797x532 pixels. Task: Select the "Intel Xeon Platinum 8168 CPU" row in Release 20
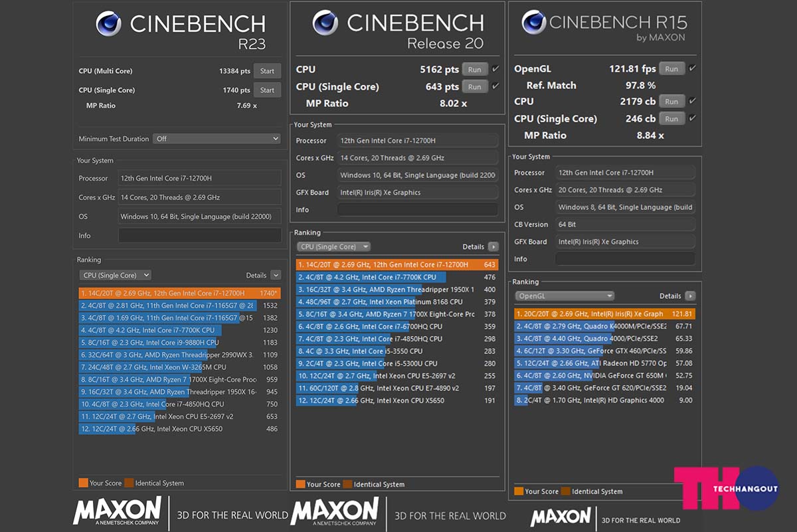[x=397, y=302]
